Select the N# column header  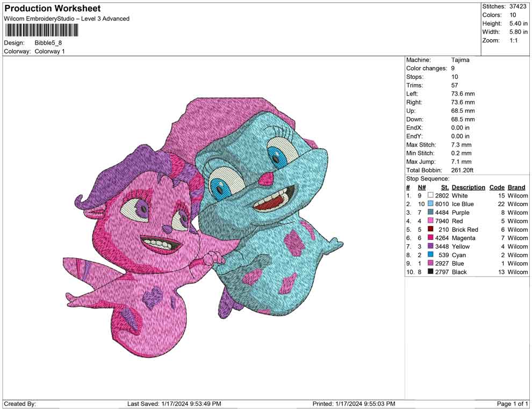point(422,187)
